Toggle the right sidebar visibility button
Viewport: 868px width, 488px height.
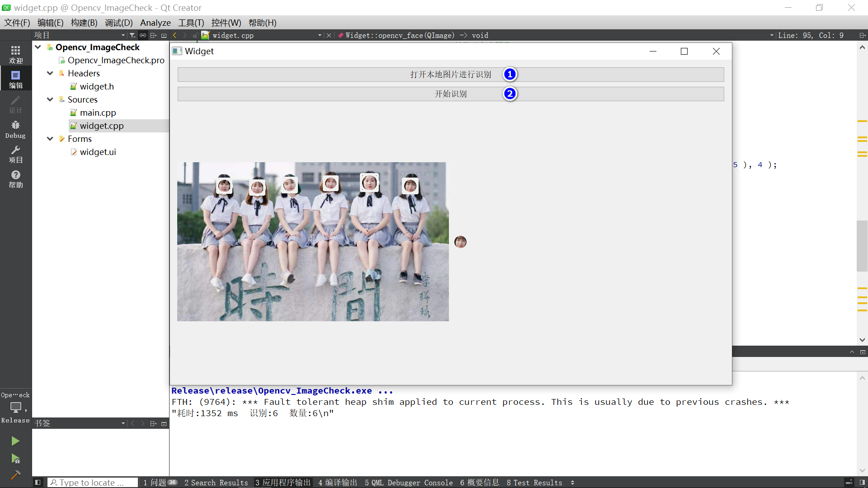(x=862, y=483)
